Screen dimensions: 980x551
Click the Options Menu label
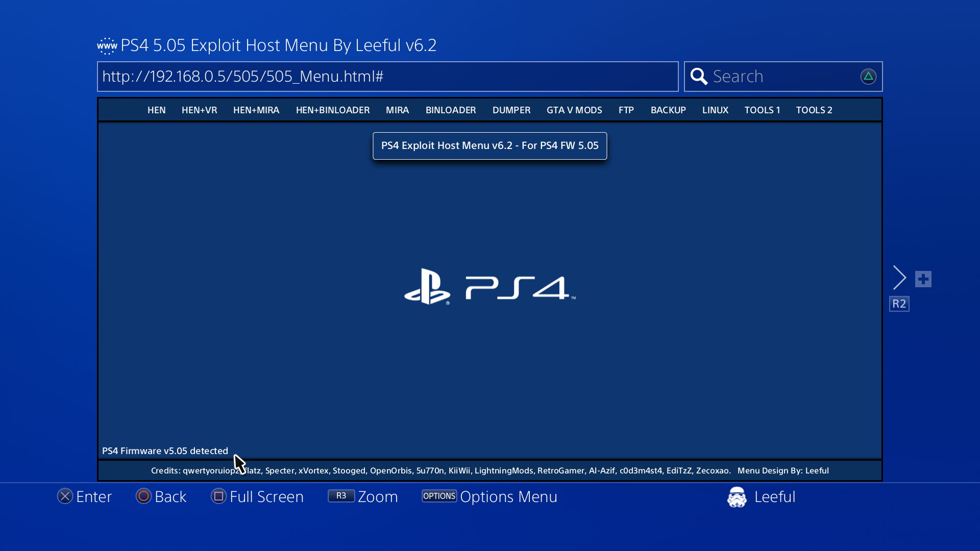(x=508, y=496)
